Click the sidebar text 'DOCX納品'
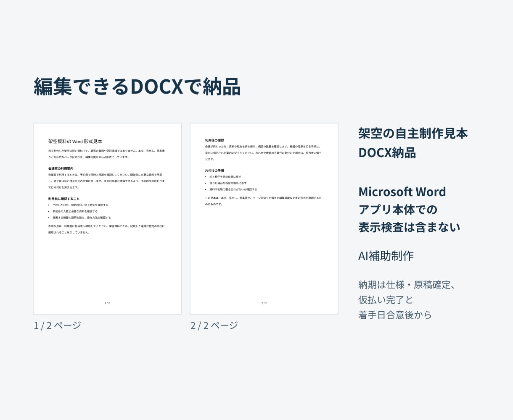The width and height of the screenshot is (513, 420). [387, 152]
